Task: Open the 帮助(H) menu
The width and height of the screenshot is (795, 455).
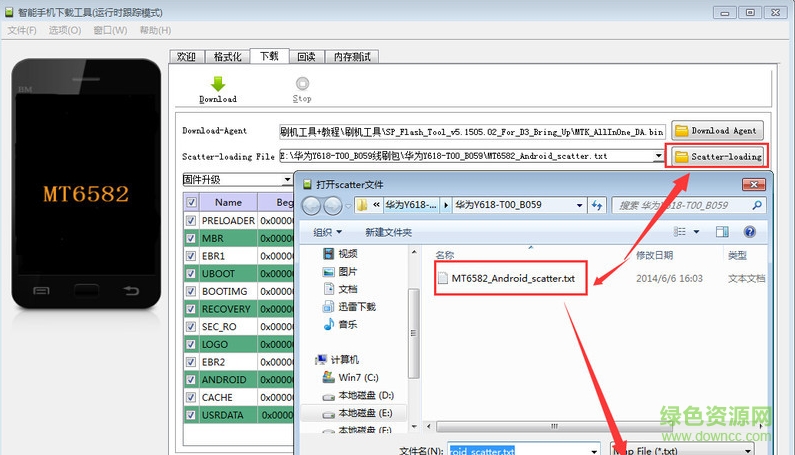Action: (155, 30)
